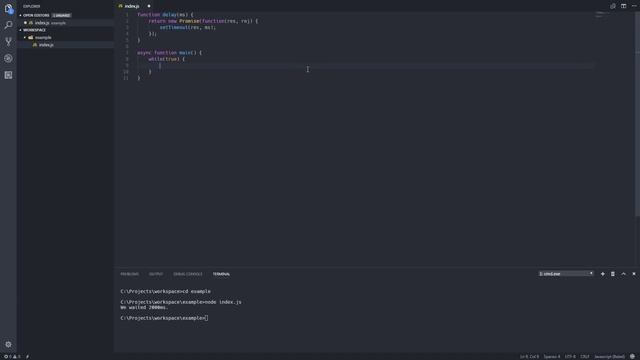Maximize the panel with up chevron
This screenshot has width=640, height=360.
[x=623, y=274]
